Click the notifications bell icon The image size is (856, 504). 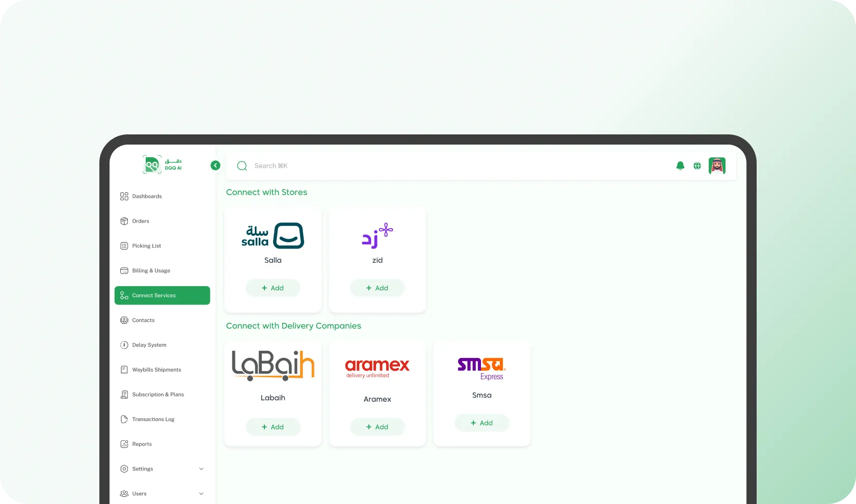[680, 165]
